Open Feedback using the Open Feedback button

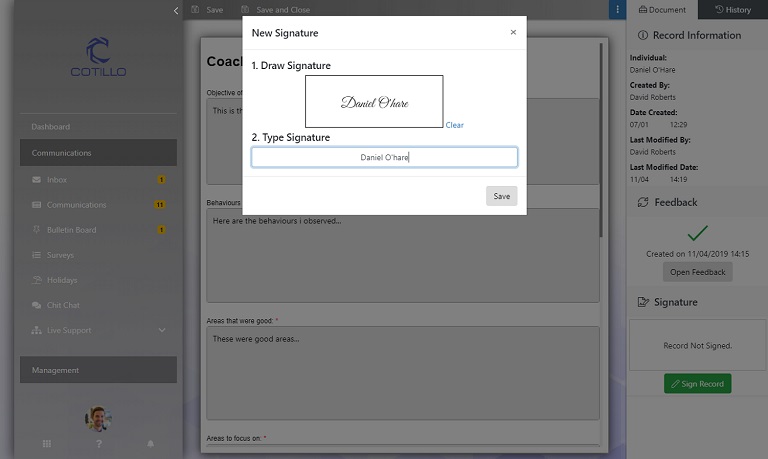(697, 272)
